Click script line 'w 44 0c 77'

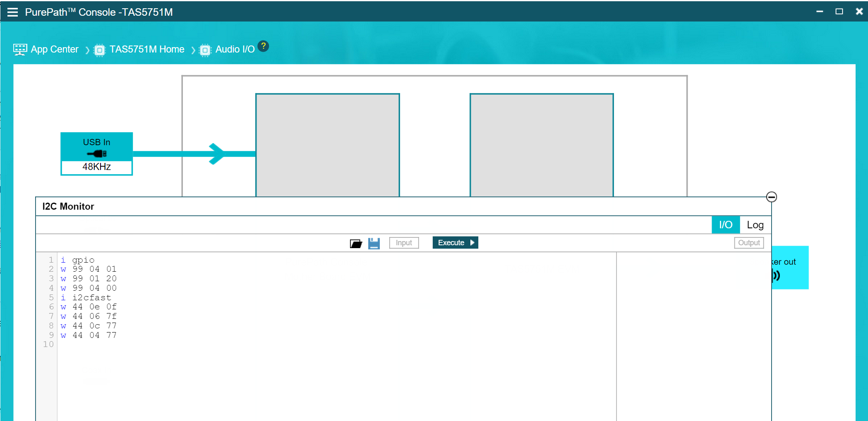coord(89,326)
